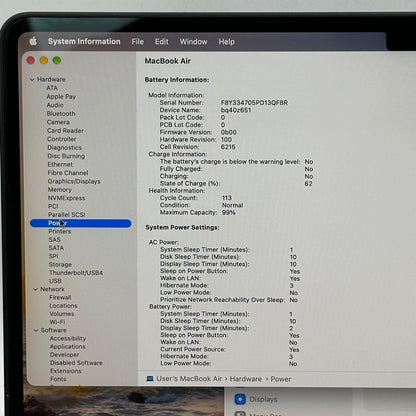Select Diagnostics in the sidebar
Viewport: 416px width, 416px height.
coord(64,148)
